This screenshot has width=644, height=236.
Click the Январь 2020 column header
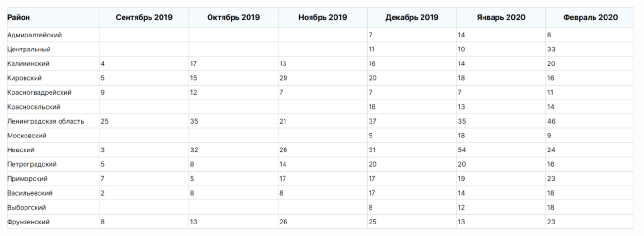(x=501, y=18)
